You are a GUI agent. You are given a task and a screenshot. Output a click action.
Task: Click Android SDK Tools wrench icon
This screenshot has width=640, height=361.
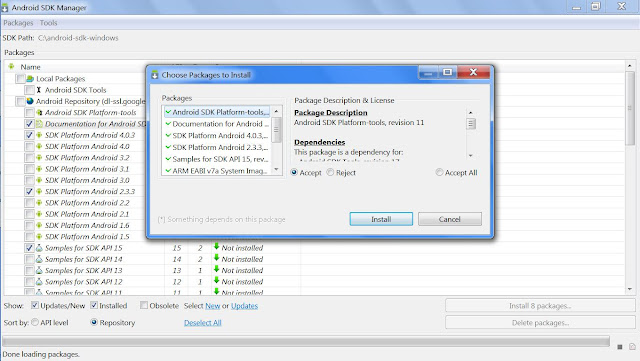click(x=39, y=90)
